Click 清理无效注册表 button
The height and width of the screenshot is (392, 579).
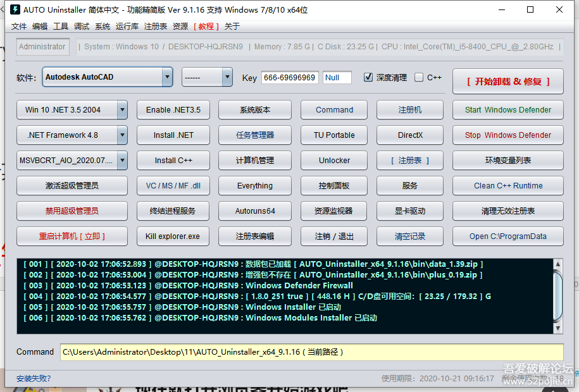(x=508, y=211)
